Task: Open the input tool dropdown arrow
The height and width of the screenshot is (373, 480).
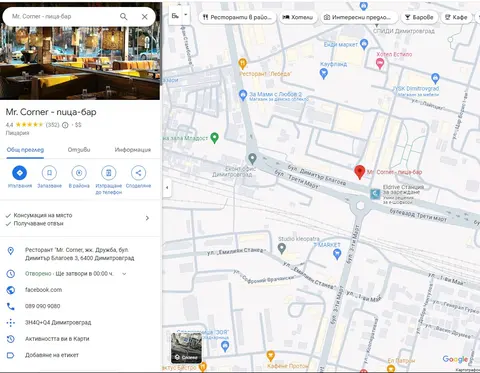Action: [186, 15]
